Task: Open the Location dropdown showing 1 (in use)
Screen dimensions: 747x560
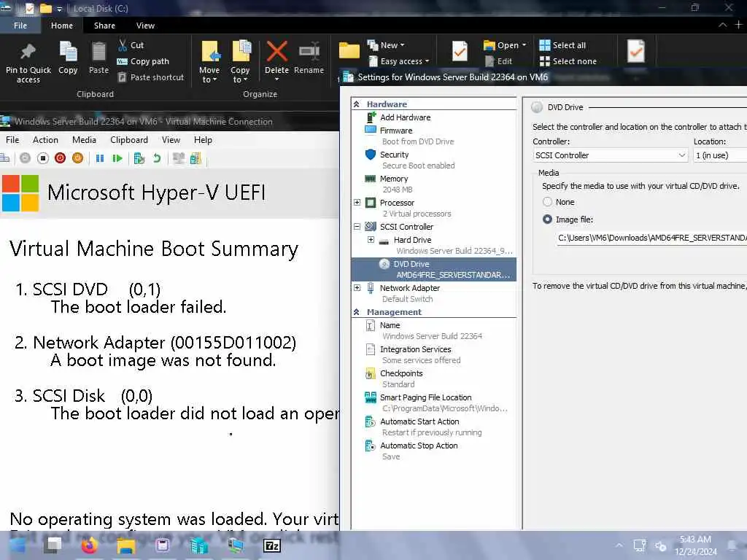Action: point(720,155)
